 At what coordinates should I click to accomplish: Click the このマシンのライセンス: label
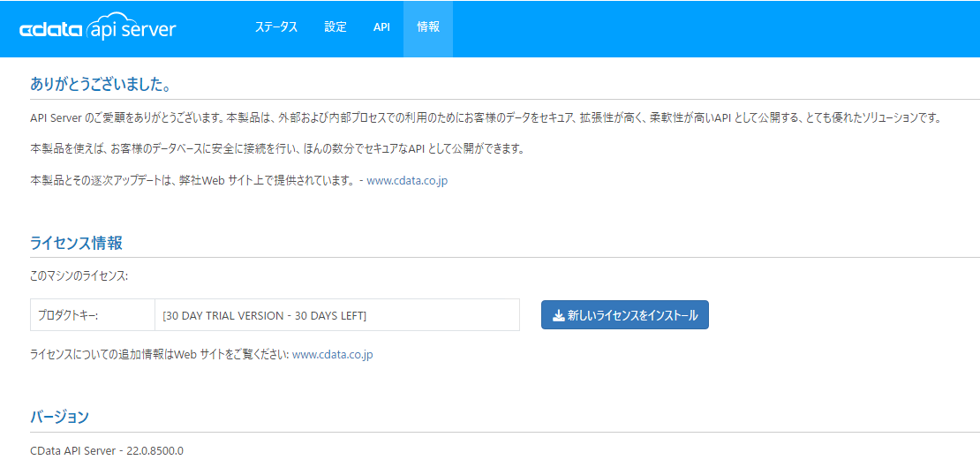[x=79, y=275]
